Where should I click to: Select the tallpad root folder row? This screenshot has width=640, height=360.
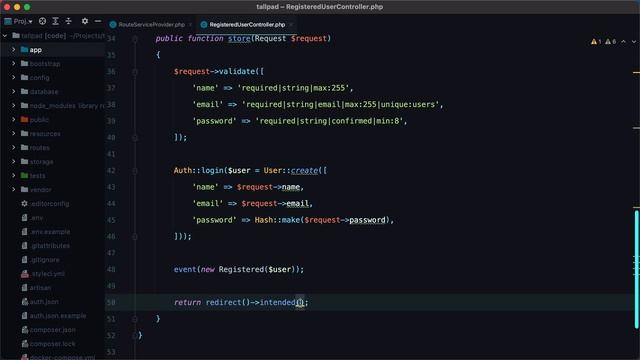point(53,36)
